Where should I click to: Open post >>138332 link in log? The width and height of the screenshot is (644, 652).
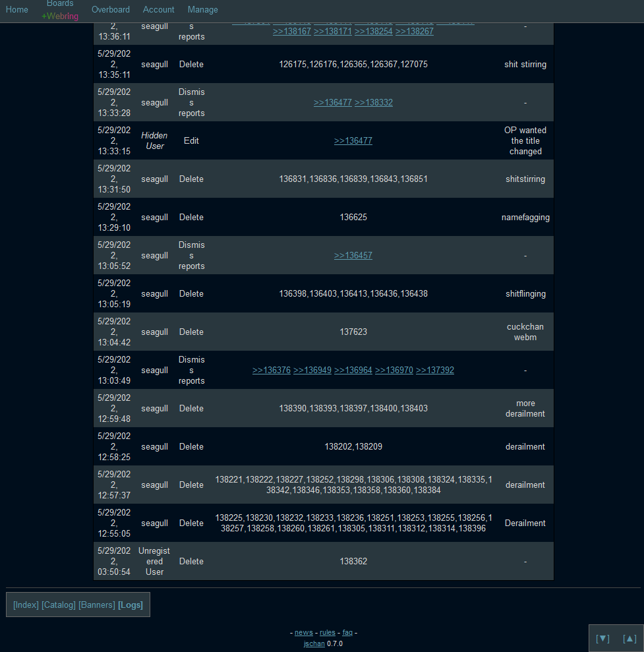pos(374,103)
